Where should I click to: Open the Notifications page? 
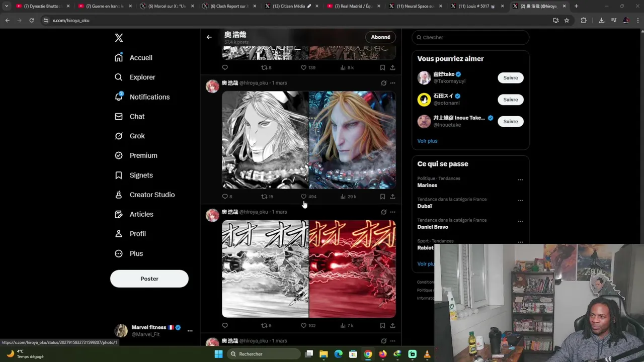142,97
